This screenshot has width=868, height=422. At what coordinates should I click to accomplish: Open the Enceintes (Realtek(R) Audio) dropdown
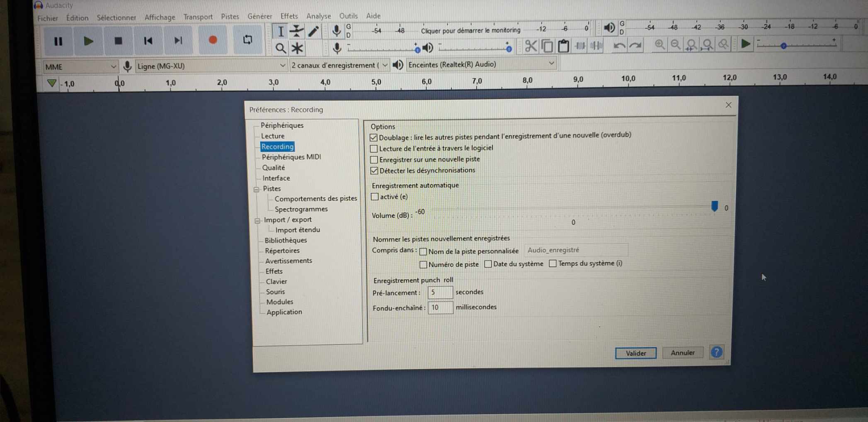[481, 64]
